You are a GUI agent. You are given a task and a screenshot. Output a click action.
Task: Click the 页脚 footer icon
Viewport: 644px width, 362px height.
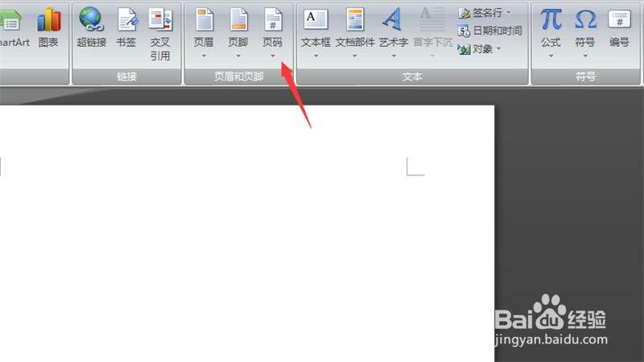238,19
